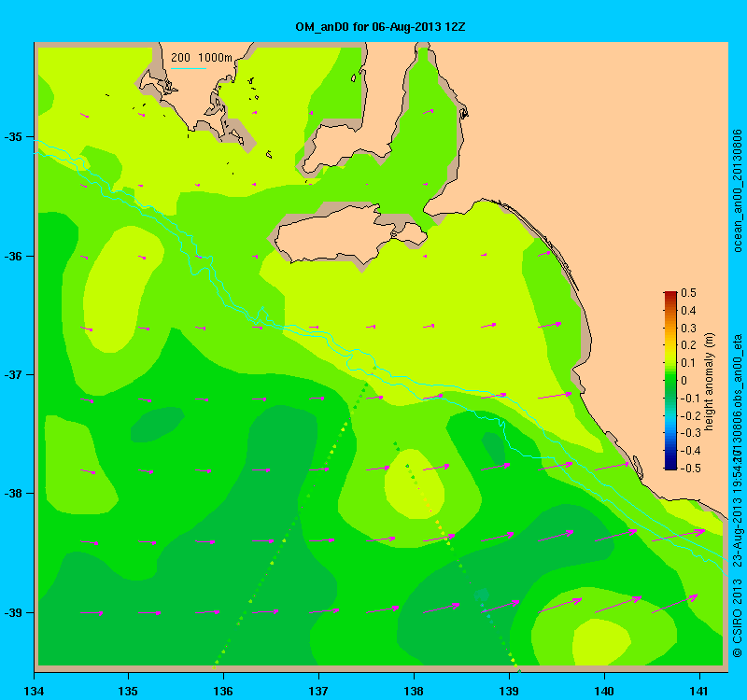Click longitude label 141
Image resolution: width=747 pixels, height=700 pixels.
coord(698,691)
